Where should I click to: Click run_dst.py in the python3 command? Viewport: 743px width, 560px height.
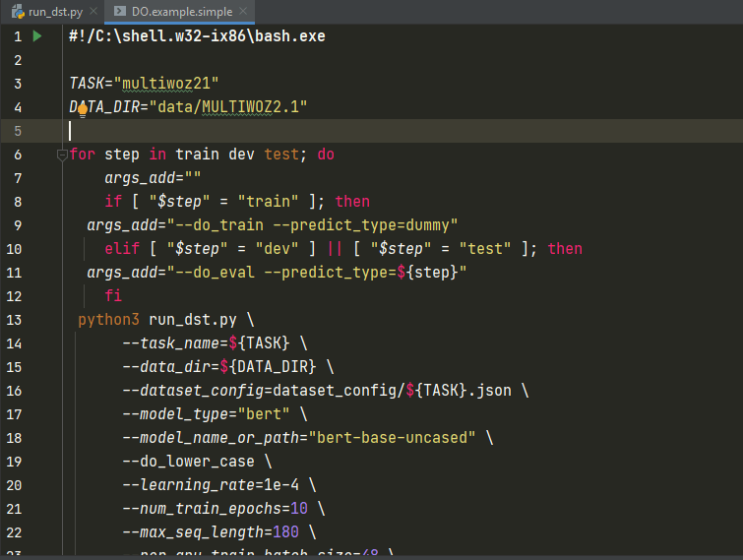[x=193, y=320]
